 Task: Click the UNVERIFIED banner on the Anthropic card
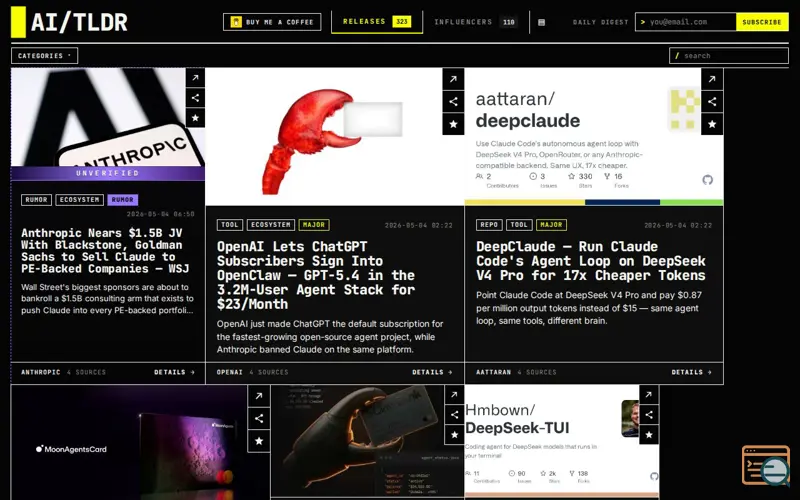pos(108,173)
